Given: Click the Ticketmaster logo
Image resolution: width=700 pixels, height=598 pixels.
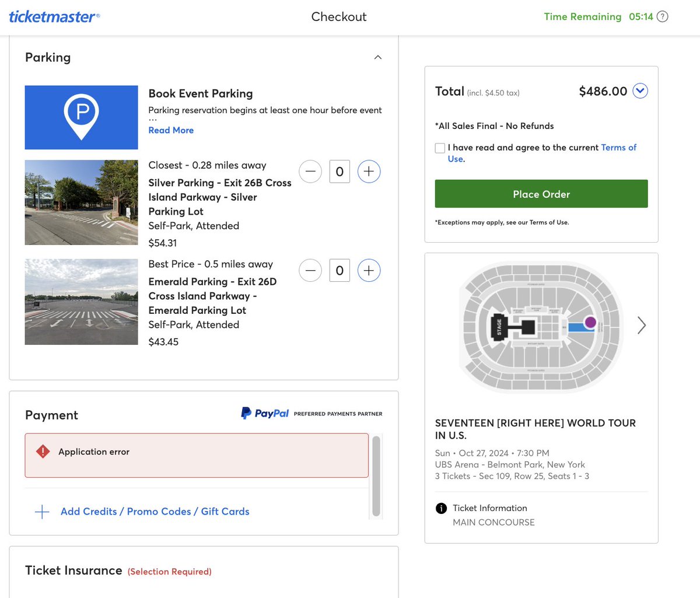Looking at the screenshot, I should [54, 16].
